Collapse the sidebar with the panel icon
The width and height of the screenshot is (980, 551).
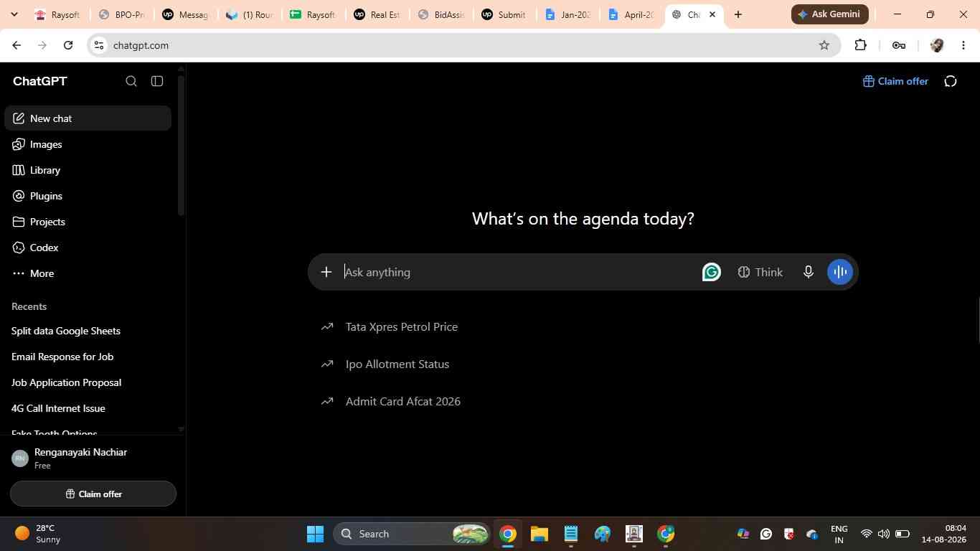point(157,81)
